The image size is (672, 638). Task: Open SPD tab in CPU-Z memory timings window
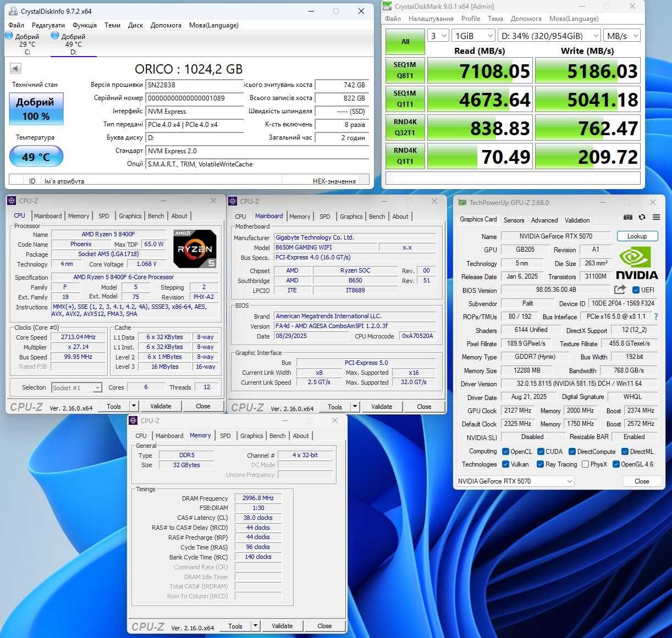[x=225, y=436]
